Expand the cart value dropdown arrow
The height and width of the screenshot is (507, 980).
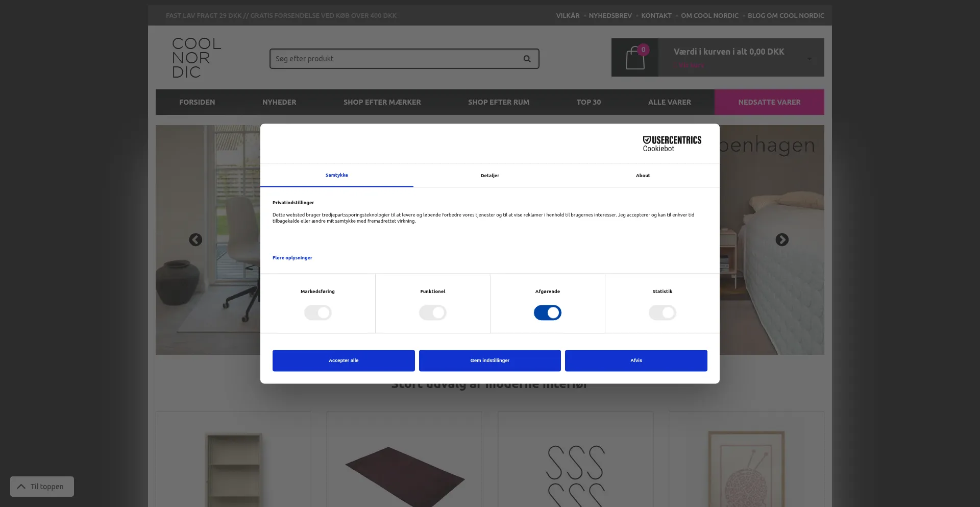(809, 59)
